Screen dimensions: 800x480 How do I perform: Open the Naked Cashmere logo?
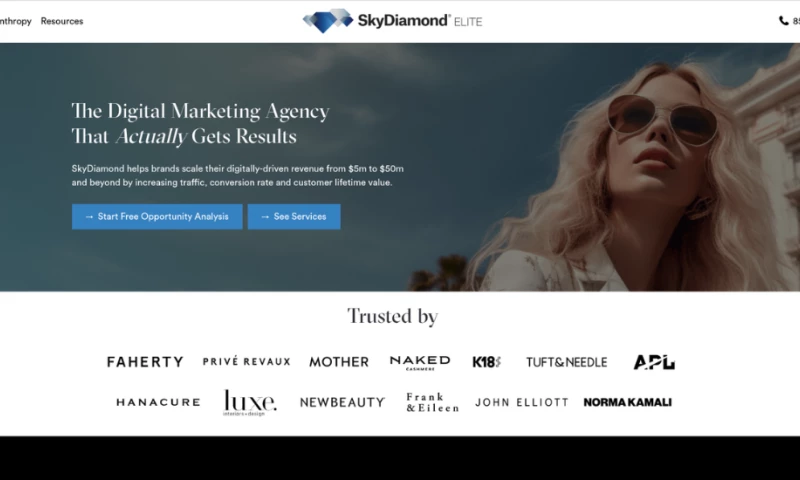click(x=420, y=362)
